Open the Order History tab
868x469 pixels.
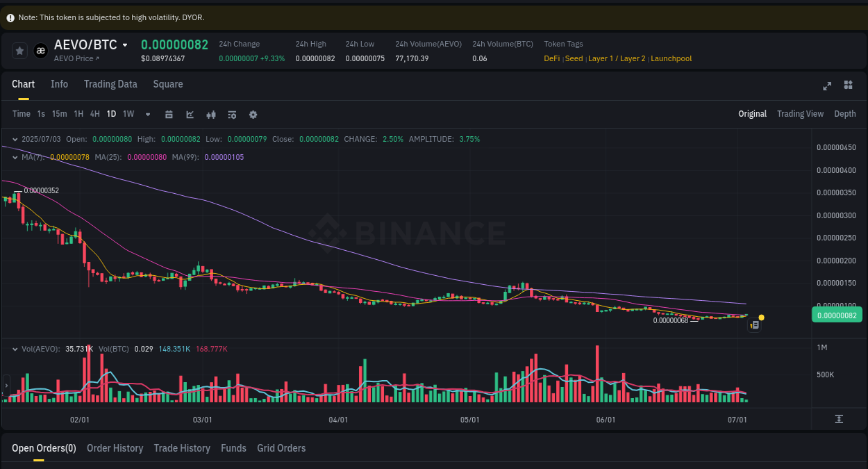click(x=115, y=448)
